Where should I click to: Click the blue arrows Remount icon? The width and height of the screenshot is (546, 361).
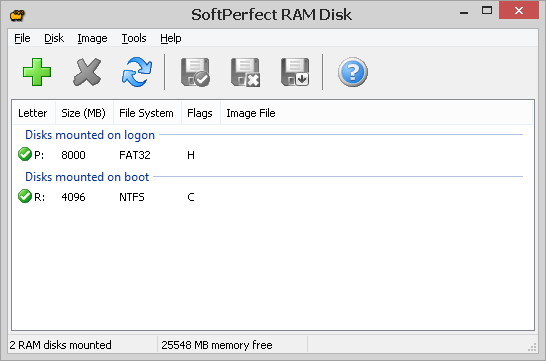(x=137, y=72)
